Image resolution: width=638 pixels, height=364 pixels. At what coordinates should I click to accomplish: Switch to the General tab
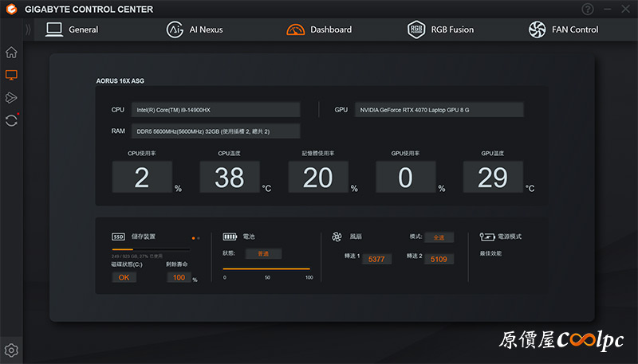click(x=72, y=29)
